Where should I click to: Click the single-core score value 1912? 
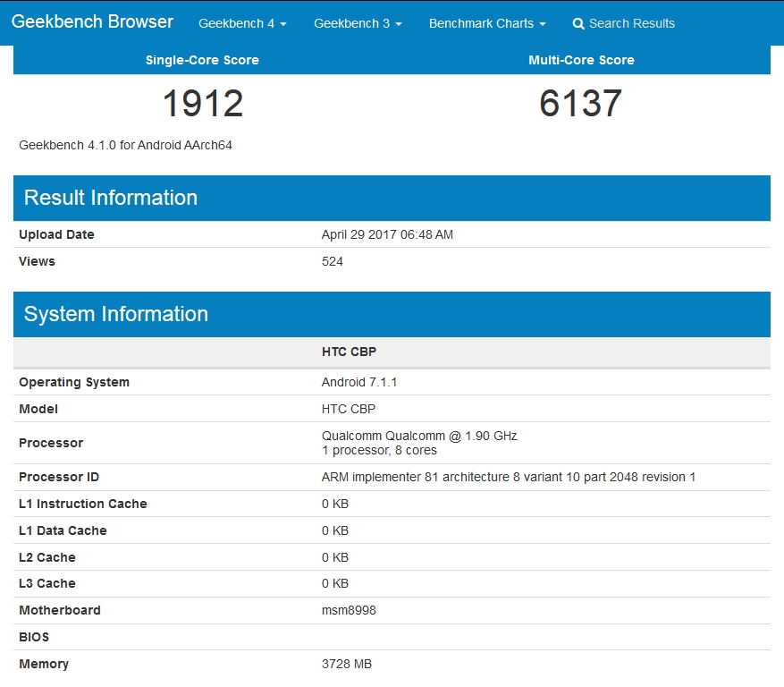(203, 104)
